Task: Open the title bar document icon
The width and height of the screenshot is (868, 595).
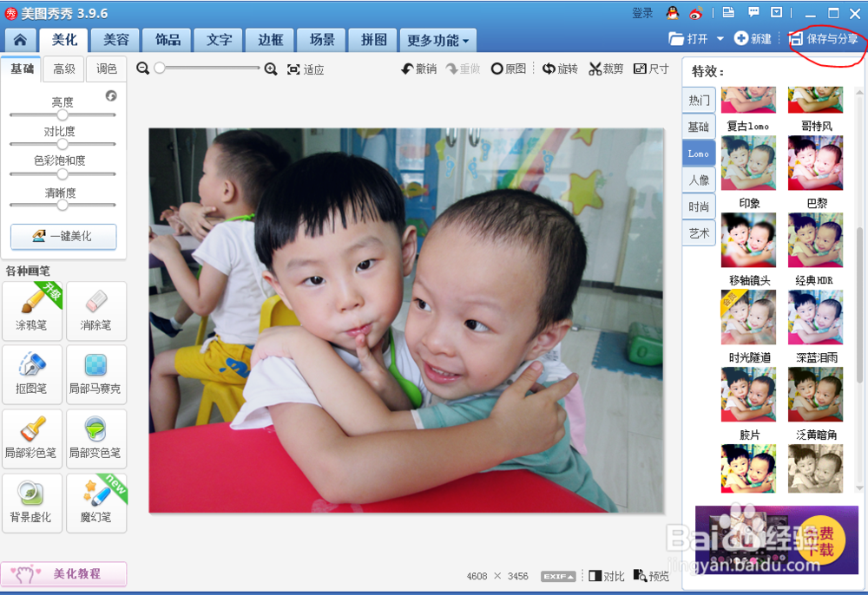Action: [x=728, y=12]
